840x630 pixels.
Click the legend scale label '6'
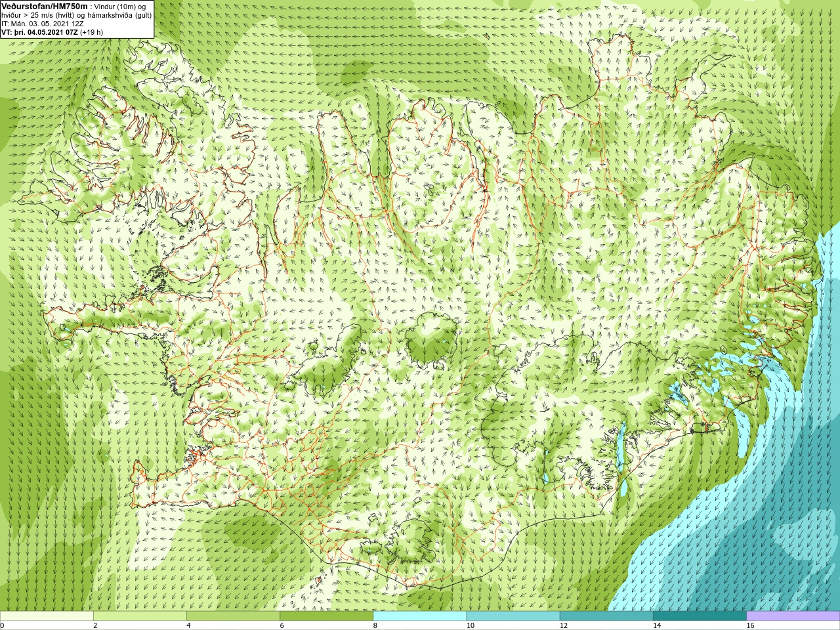282,625
